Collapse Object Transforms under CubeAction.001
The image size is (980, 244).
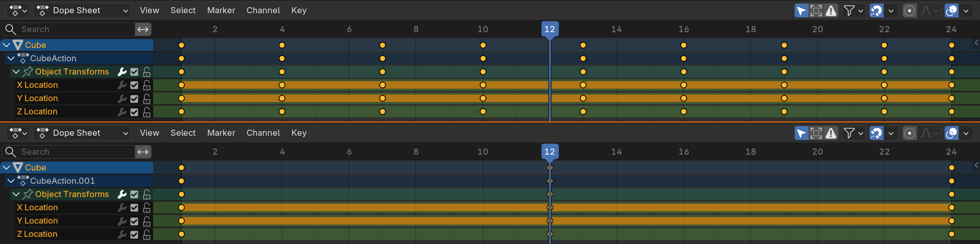point(16,194)
